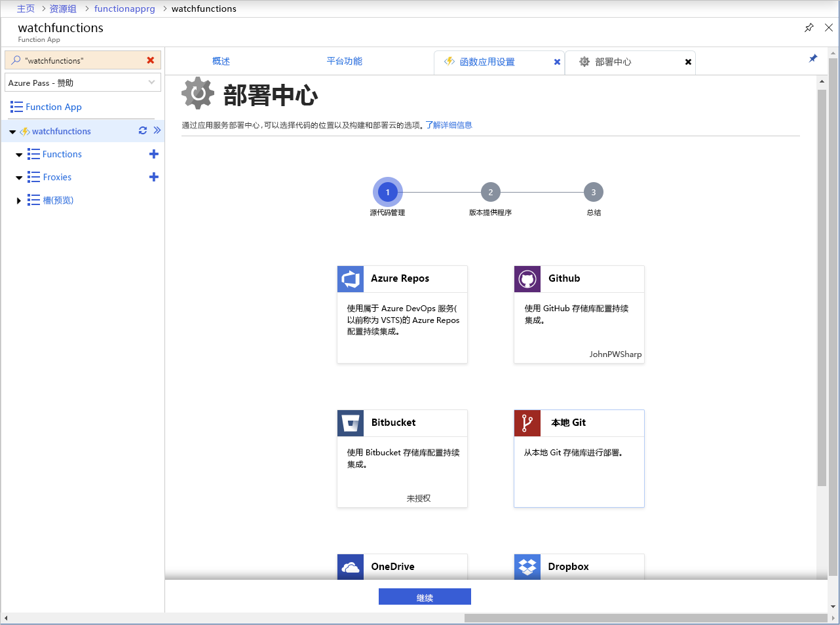Click step 3 总结 marker
Screen dimensions: 840x625
click(x=594, y=192)
